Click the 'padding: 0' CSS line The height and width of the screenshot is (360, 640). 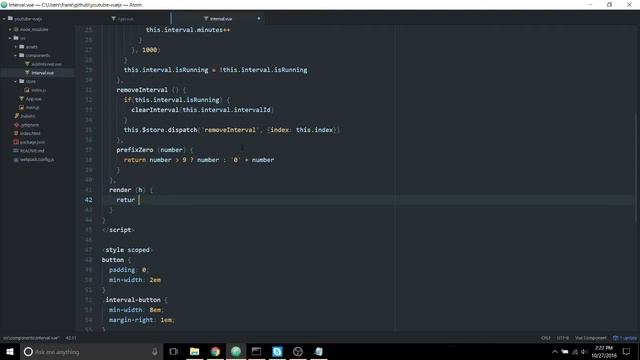pos(129,270)
